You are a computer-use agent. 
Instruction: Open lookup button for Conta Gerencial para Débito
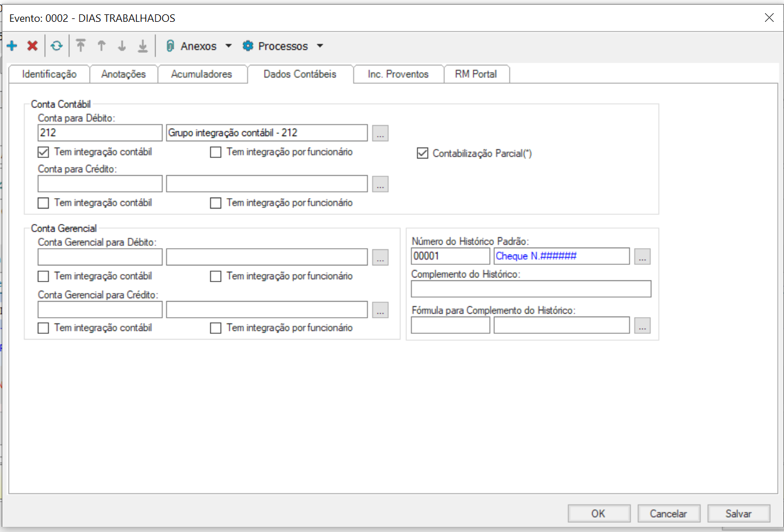pos(381,257)
